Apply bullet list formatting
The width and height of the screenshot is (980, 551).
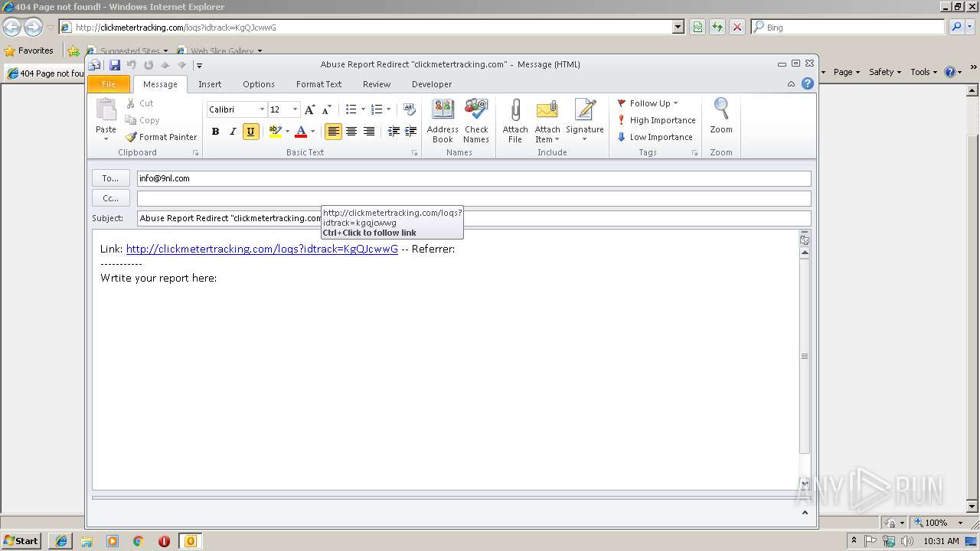click(x=351, y=109)
